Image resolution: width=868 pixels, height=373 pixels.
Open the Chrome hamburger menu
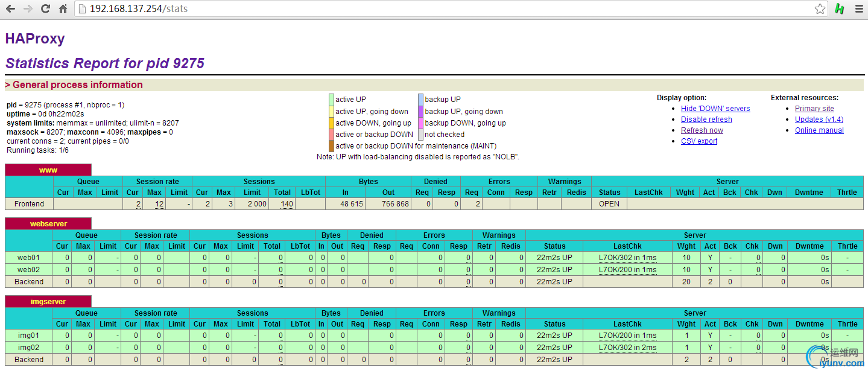coord(858,9)
